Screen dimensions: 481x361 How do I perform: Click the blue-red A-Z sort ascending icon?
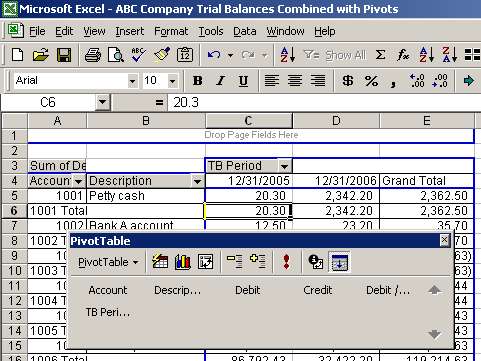click(x=427, y=54)
